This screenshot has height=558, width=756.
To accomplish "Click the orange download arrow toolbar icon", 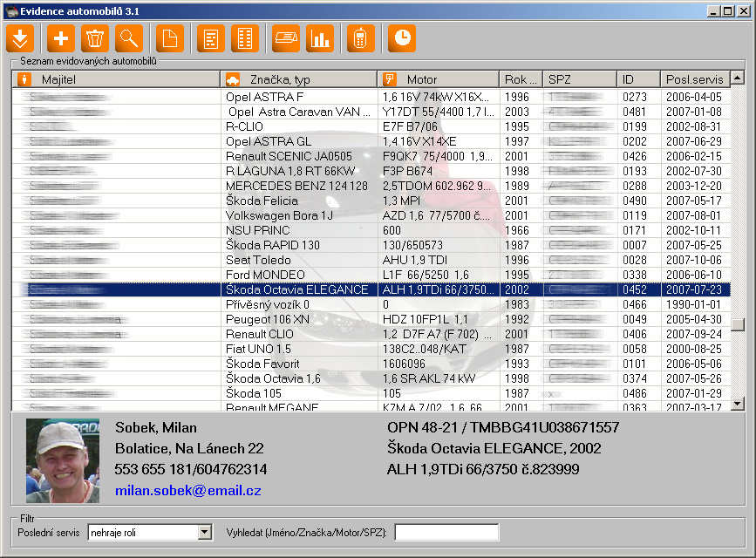I will coord(20,38).
